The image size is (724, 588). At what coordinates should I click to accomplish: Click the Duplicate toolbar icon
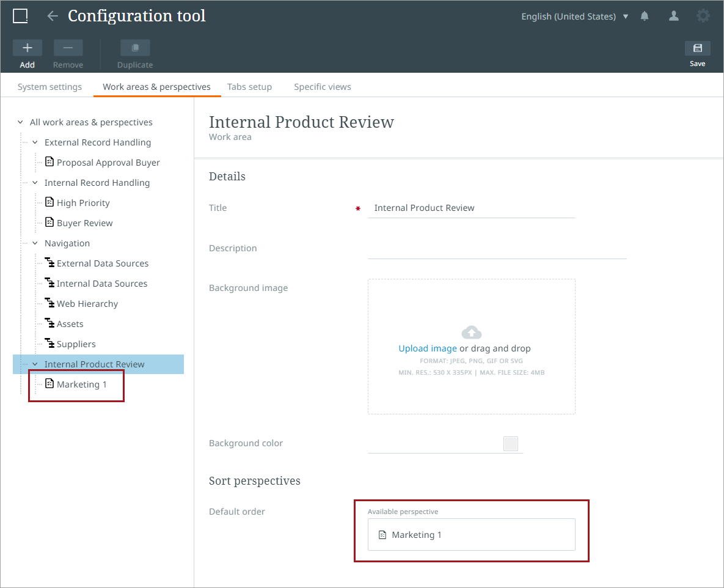pos(135,48)
